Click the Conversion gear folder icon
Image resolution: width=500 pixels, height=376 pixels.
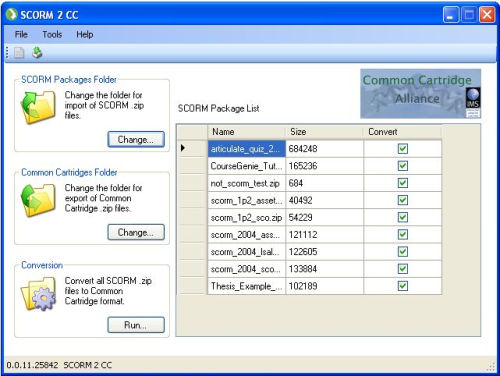click(38, 294)
